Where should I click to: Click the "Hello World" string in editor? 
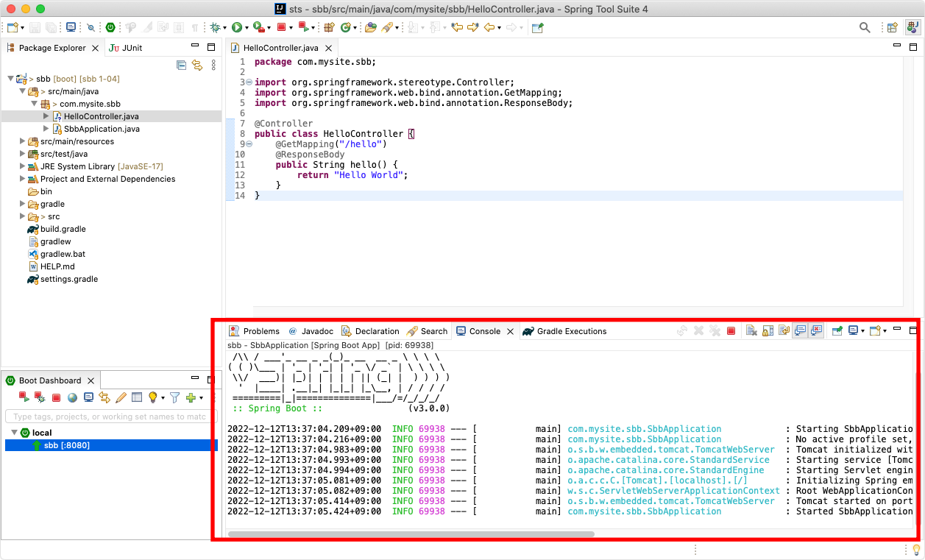(368, 175)
